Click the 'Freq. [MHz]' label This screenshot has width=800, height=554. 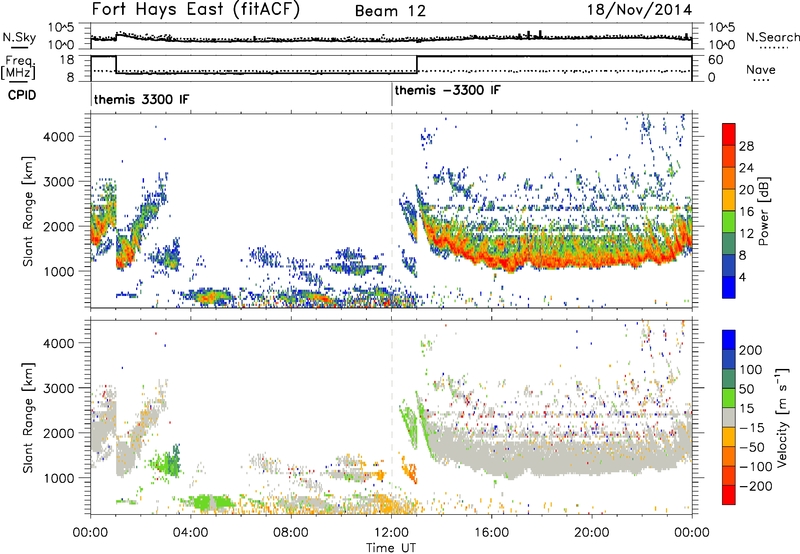click(x=19, y=67)
